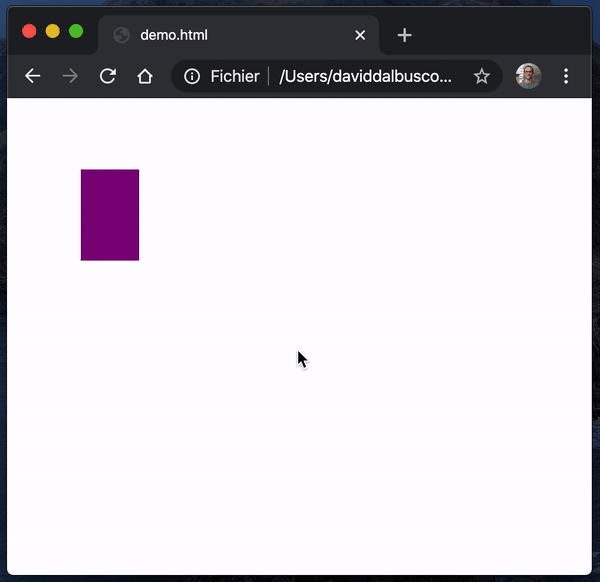This screenshot has width=600, height=582.
Task: Close the window with the red button
Action: (29, 31)
